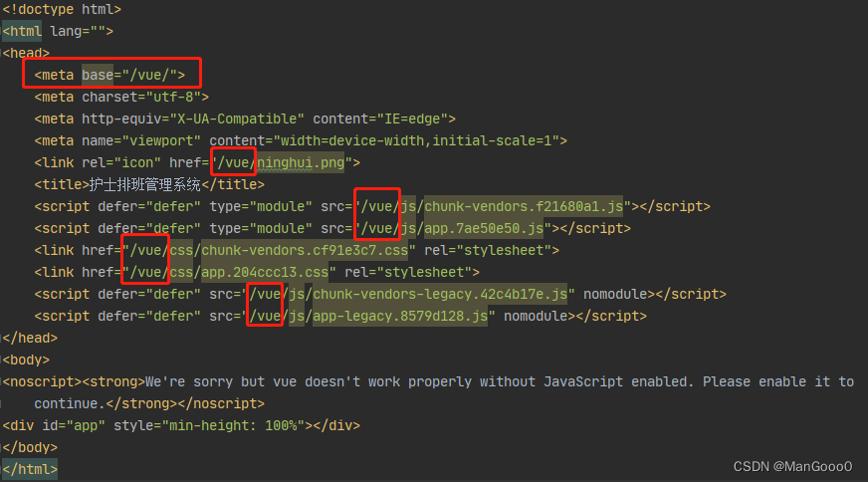Click the 护士排班管理系统 title text
The width and height of the screenshot is (868, 482).
144,184
